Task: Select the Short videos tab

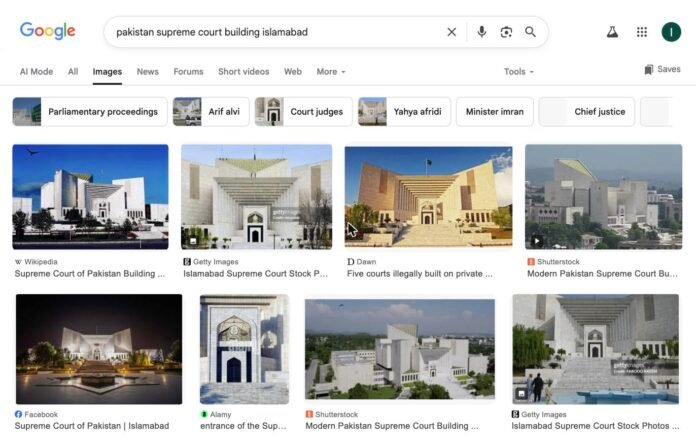Action: click(x=243, y=71)
